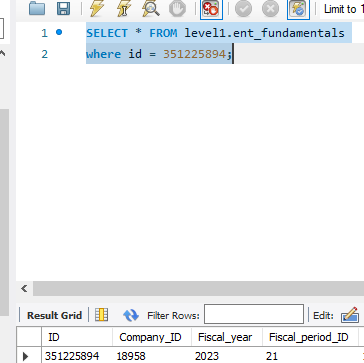Toggle result grid column wrap icon
364x363 pixels.
101,315
